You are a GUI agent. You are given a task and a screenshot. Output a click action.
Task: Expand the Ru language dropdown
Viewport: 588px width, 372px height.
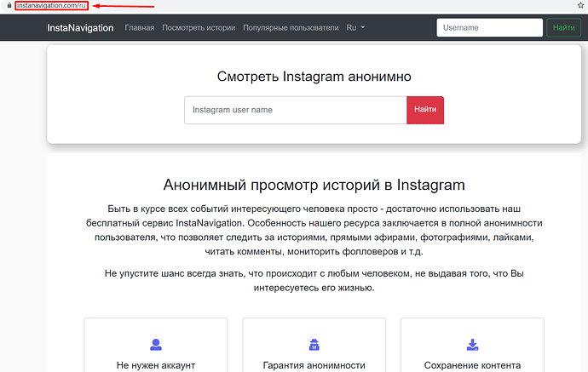pyautogui.click(x=355, y=28)
